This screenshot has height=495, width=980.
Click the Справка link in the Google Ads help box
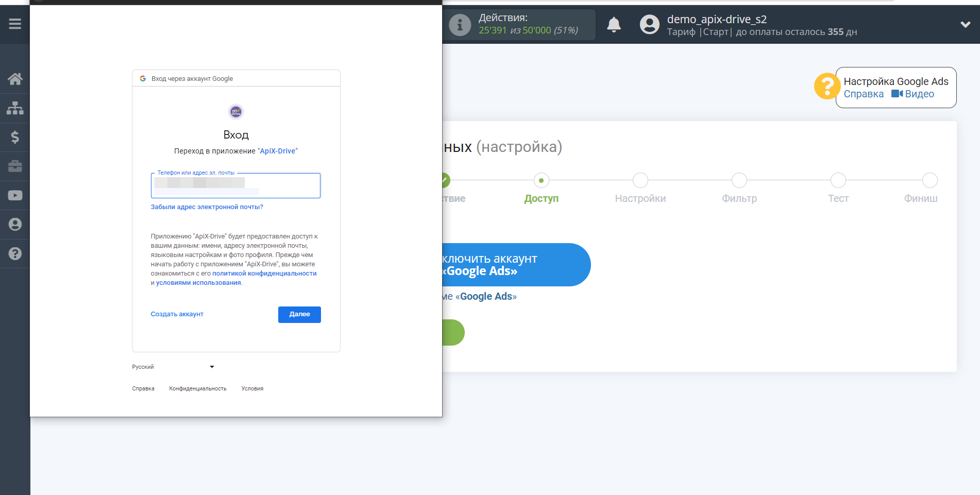864,94
